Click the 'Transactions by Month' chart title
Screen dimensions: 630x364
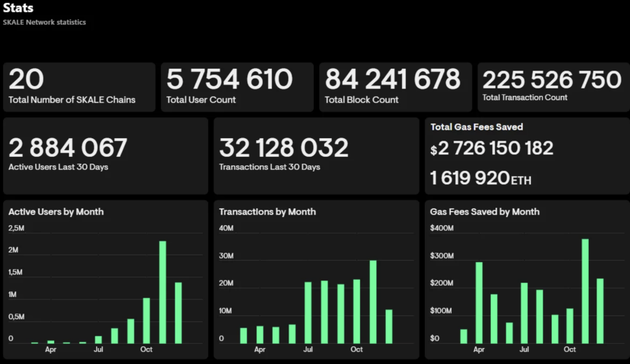tap(267, 212)
